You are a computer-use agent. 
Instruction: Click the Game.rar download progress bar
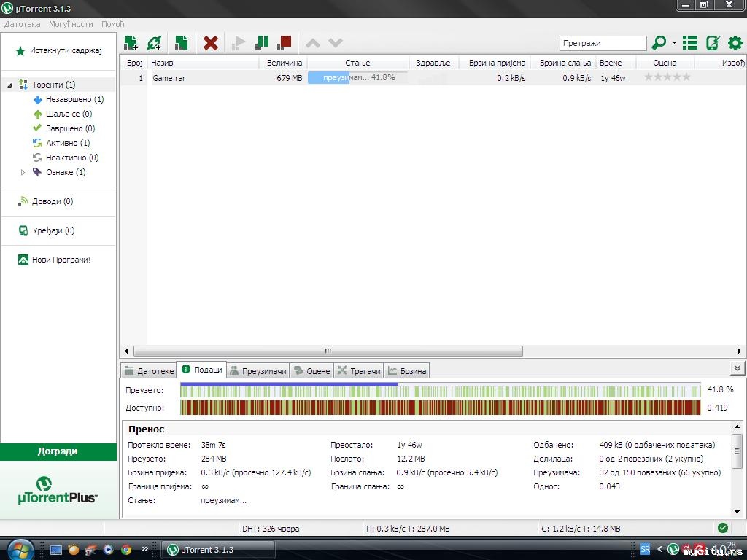click(357, 77)
